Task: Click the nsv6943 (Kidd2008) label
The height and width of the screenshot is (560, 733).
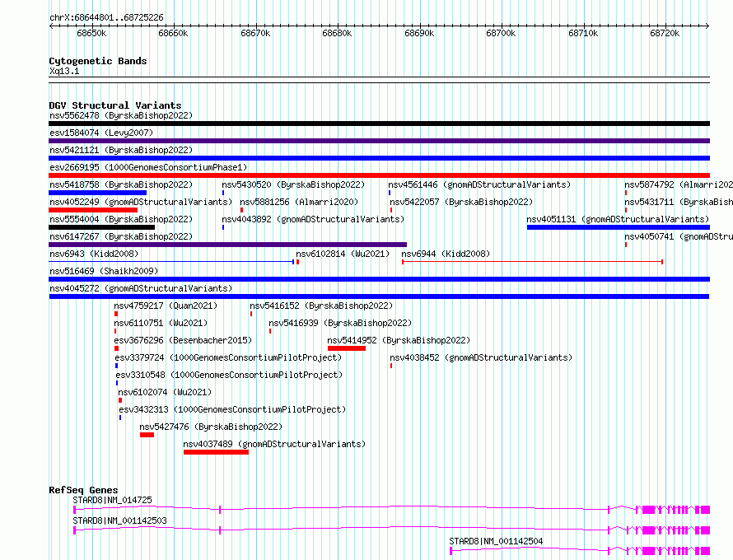Action: tap(94, 254)
